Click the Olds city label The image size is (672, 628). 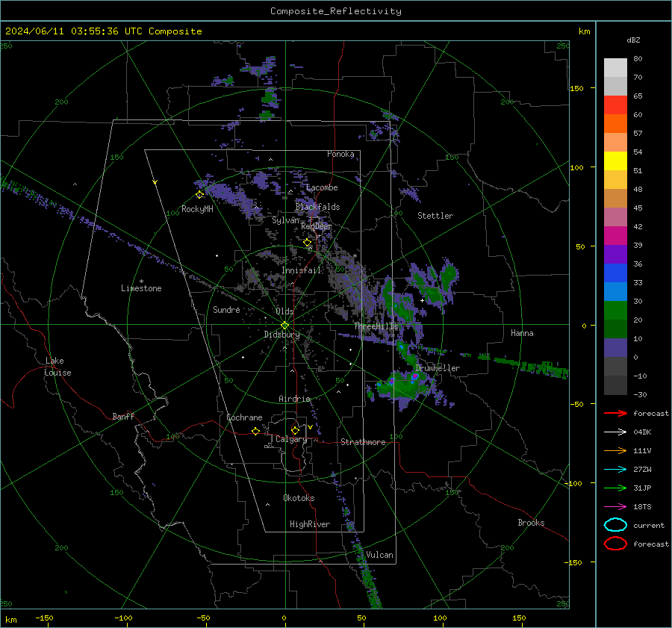click(284, 311)
